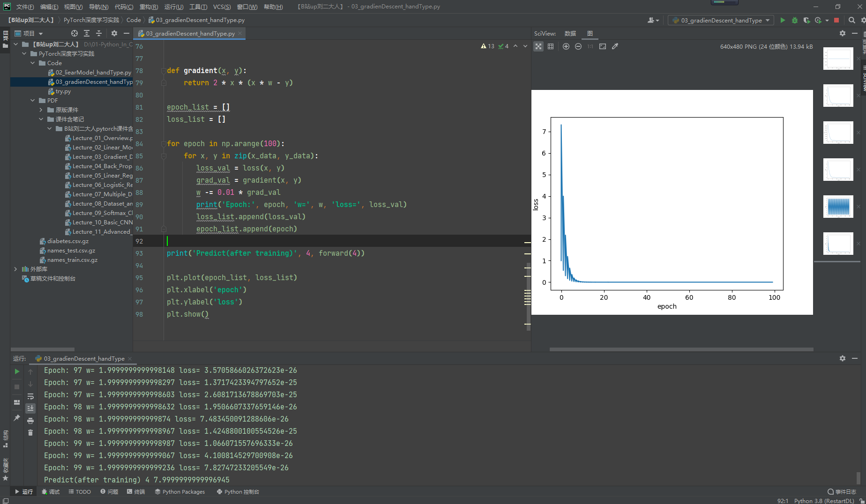Open the warnings indicator showing 13

pos(487,46)
